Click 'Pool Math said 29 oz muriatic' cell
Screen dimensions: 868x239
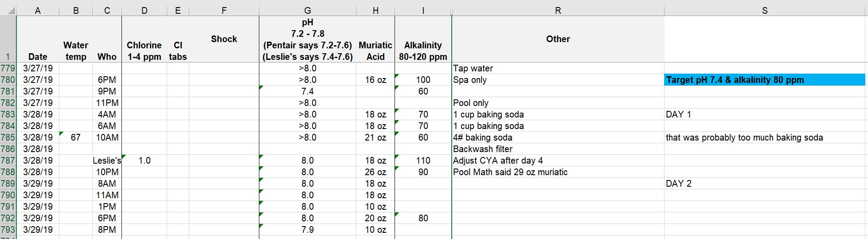[x=558, y=172]
